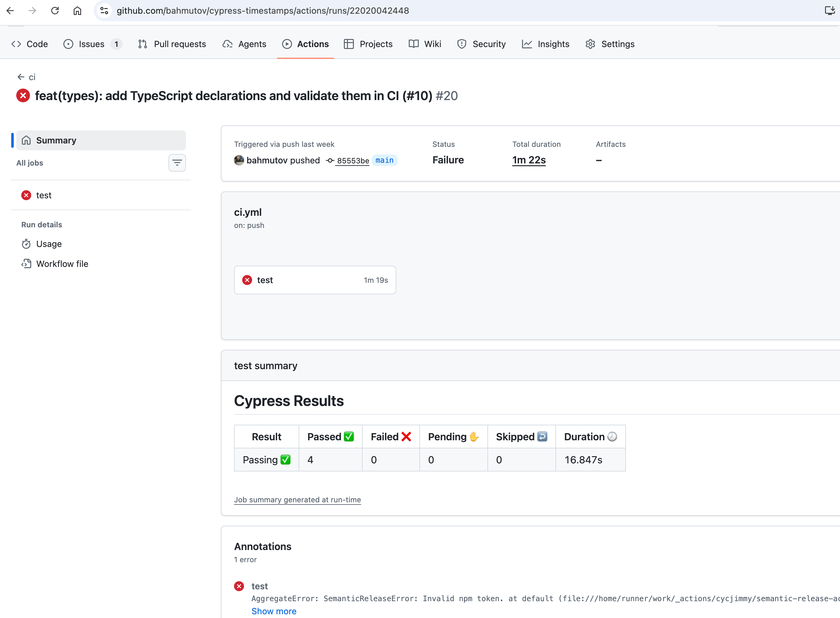Image resolution: width=840 pixels, height=618 pixels.
Task: Click the Pull requests branch icon
Action: [x=142, y=44]
